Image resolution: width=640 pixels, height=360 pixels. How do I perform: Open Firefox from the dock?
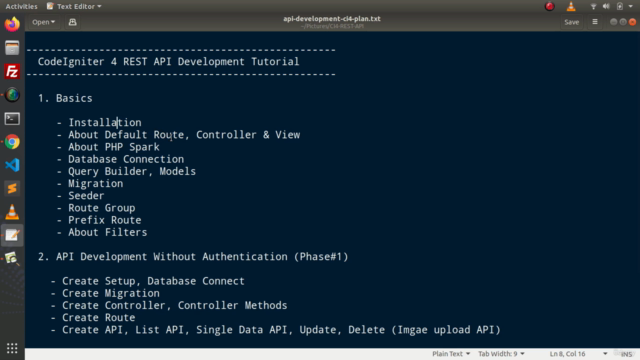[12, 24]
